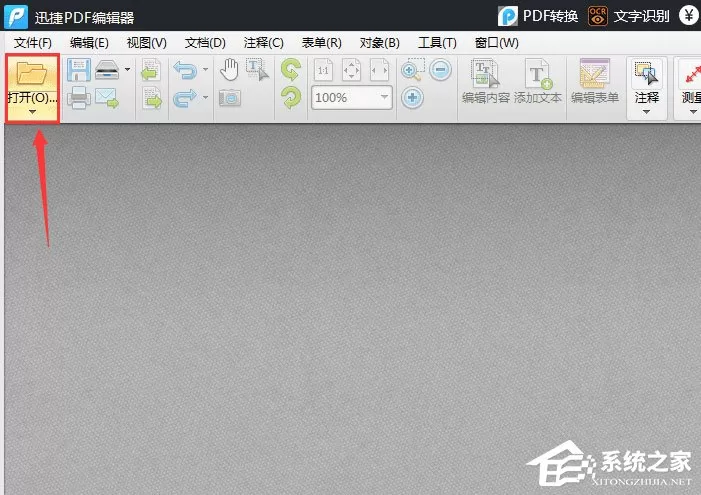
Task: Click the Undo arrow icon
Action: 185,70
